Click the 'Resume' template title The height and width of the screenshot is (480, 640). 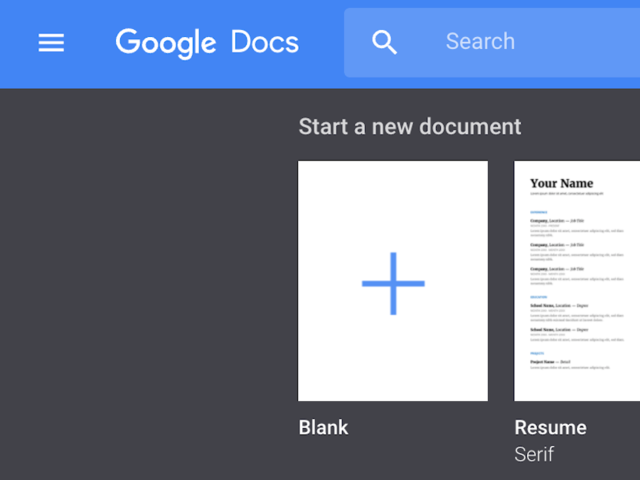pos(550,428)
